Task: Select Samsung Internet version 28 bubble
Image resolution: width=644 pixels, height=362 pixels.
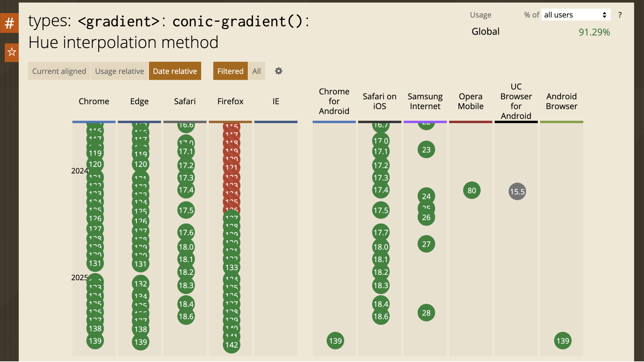Action: tap(426, 313)
